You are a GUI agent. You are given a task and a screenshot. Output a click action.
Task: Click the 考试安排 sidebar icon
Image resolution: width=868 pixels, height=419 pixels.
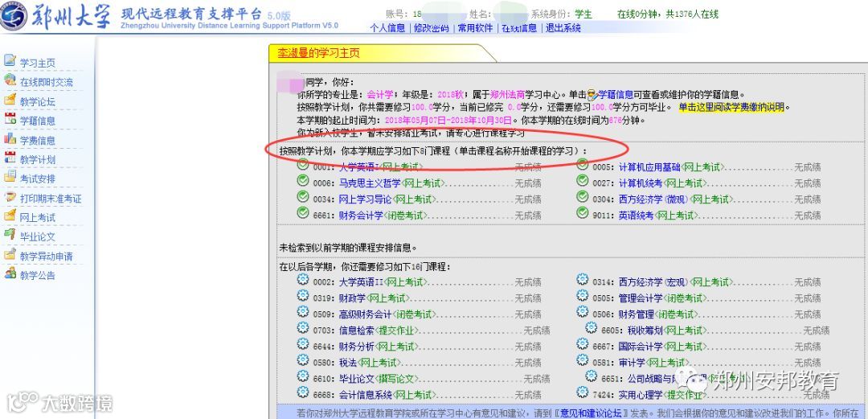pos(10,176)
